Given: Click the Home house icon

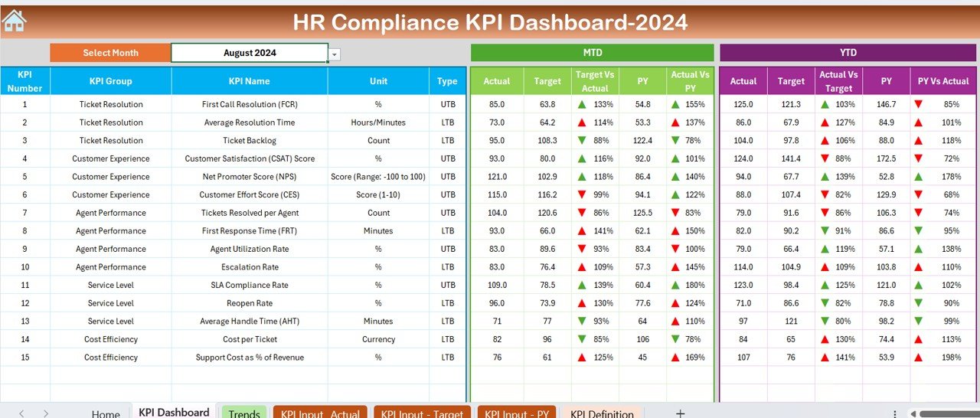Looking at the screenshot, I should click(14, 21).
